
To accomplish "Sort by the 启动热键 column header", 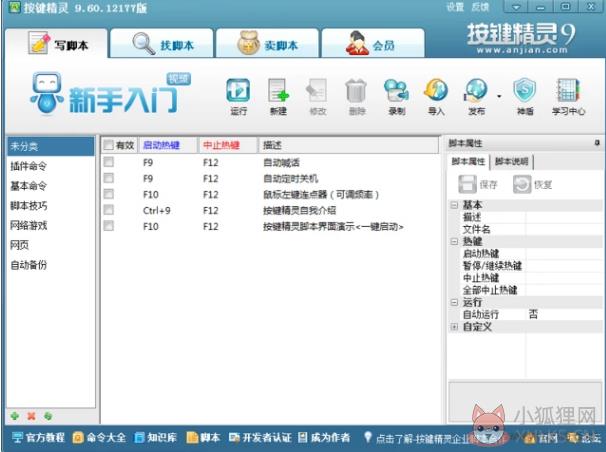I will 168,145.
